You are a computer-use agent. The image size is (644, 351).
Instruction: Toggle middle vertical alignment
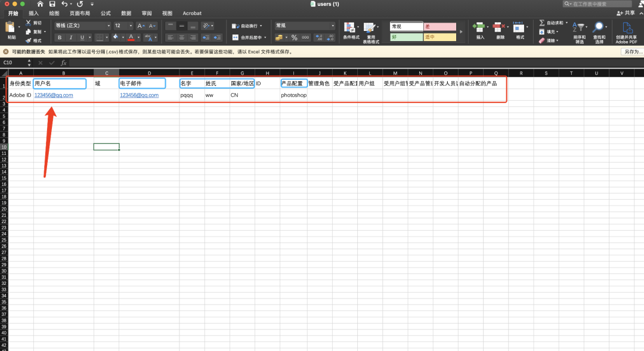(x=181, y=26)
